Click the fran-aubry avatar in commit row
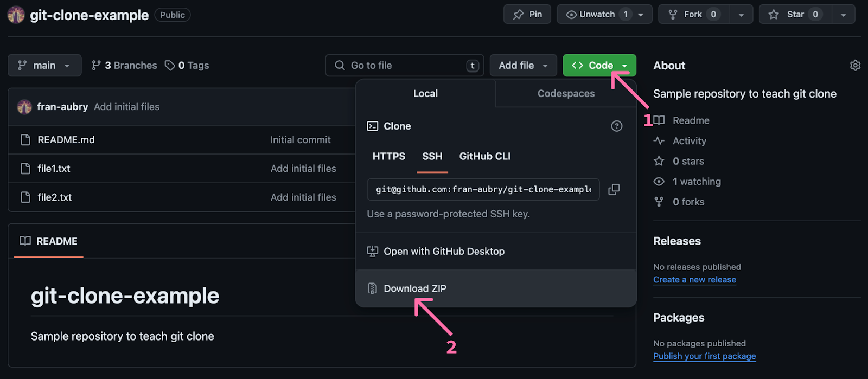Viewport: 868px width, 379px height. (x=24, y=107)
